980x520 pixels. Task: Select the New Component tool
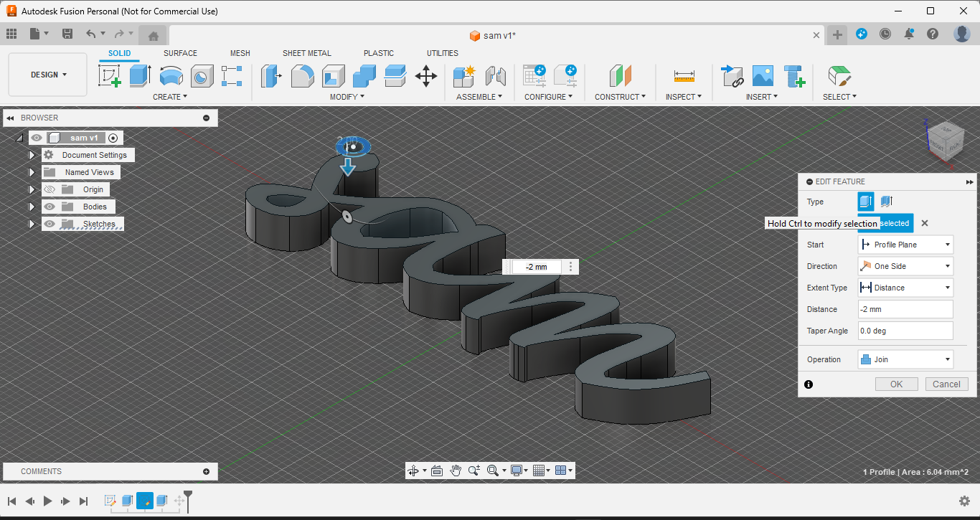tap(464, 75)
